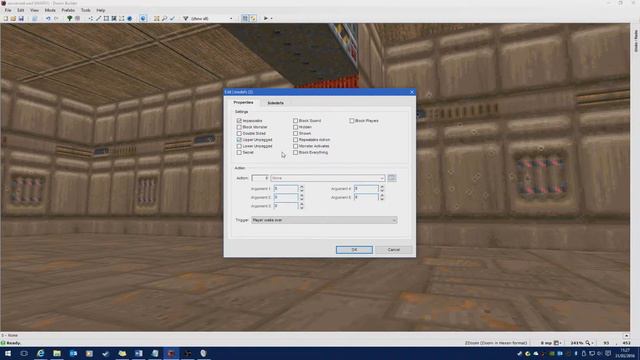Open the Script Editor toolbar icon

pos(35,18)
